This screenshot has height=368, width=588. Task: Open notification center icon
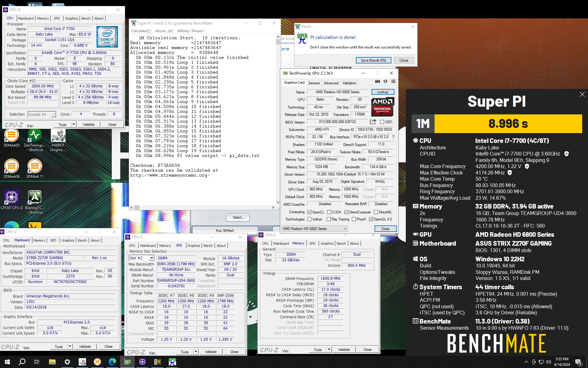pyautogui.click(x=579, y=362)
